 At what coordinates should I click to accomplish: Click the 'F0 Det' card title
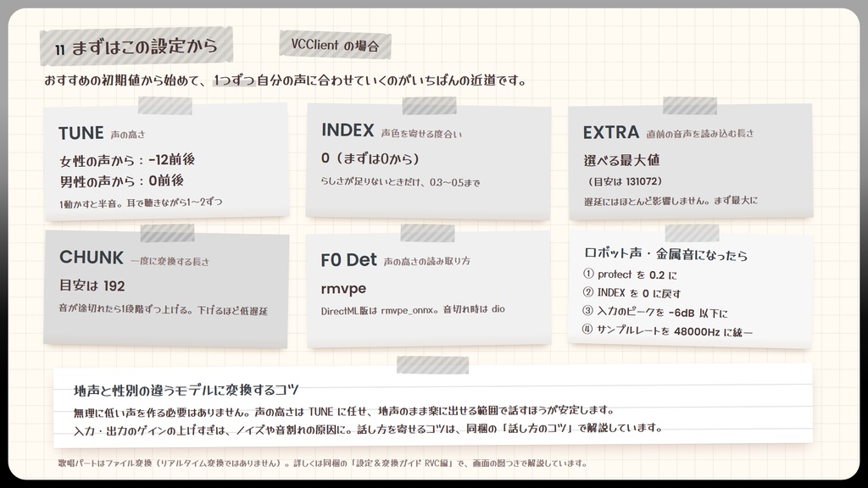(348, 260)
